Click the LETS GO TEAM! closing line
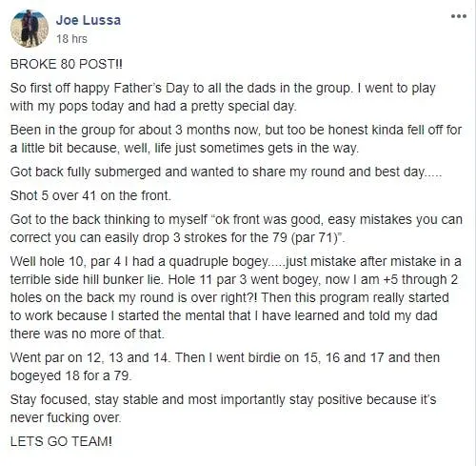Screen dimensions: 476x466 tap(61, 441)
